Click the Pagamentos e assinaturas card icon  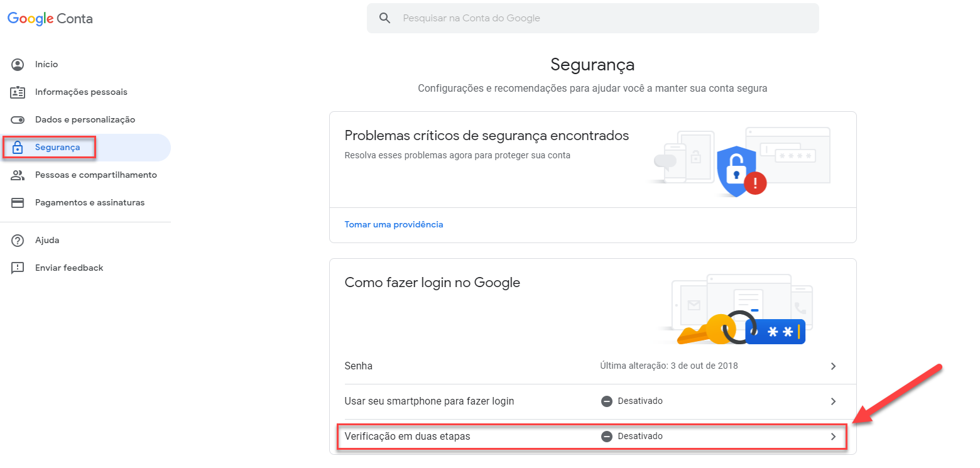[x=18, y=203]
